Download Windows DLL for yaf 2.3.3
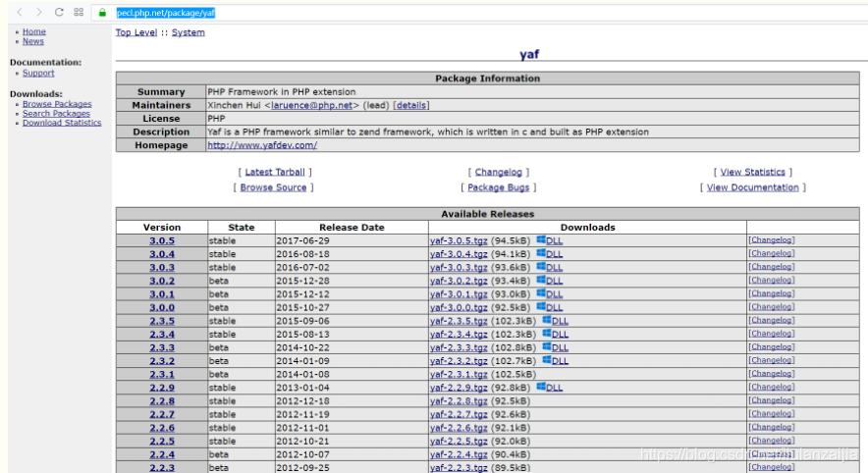 555,347
